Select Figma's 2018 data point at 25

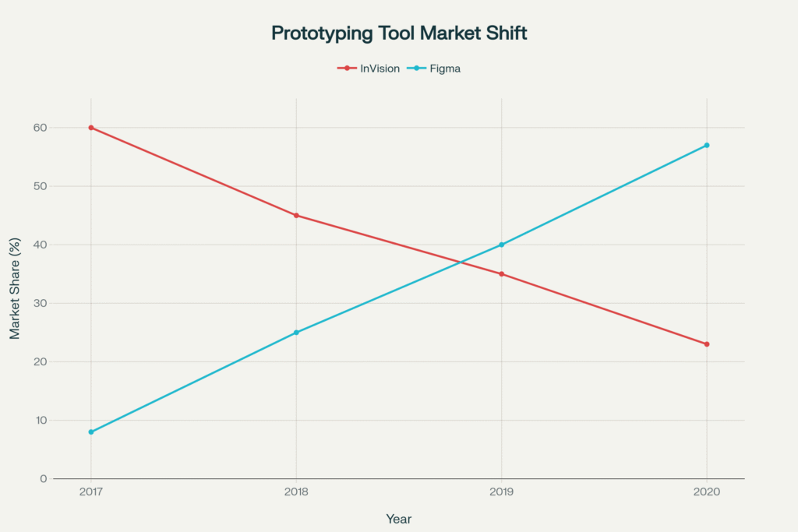click(x=296, y=333)
